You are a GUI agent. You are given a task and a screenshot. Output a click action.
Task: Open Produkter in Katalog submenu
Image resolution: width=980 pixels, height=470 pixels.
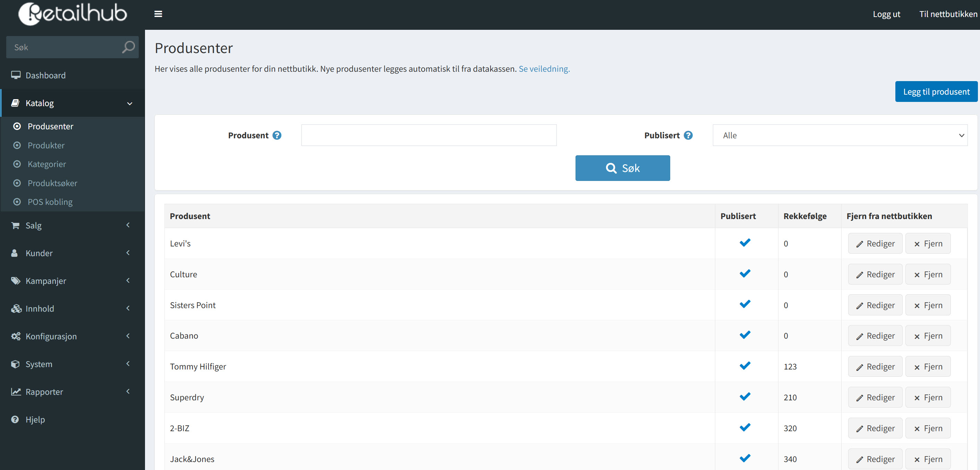(x=46, y=145)
